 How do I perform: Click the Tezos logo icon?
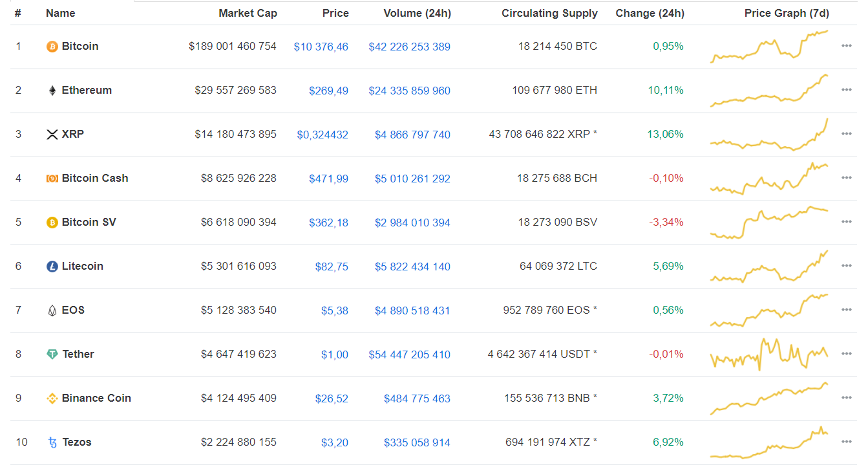coord(52,442)
